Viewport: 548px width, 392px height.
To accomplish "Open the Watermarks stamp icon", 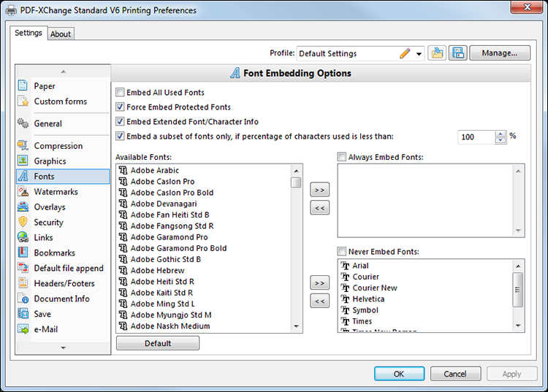I will (23, 191).
